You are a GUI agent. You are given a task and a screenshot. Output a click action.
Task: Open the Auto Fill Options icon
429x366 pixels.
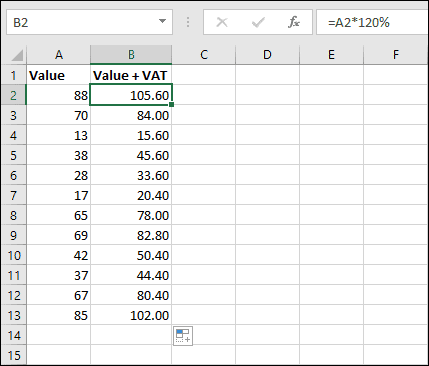pos(183,336)
